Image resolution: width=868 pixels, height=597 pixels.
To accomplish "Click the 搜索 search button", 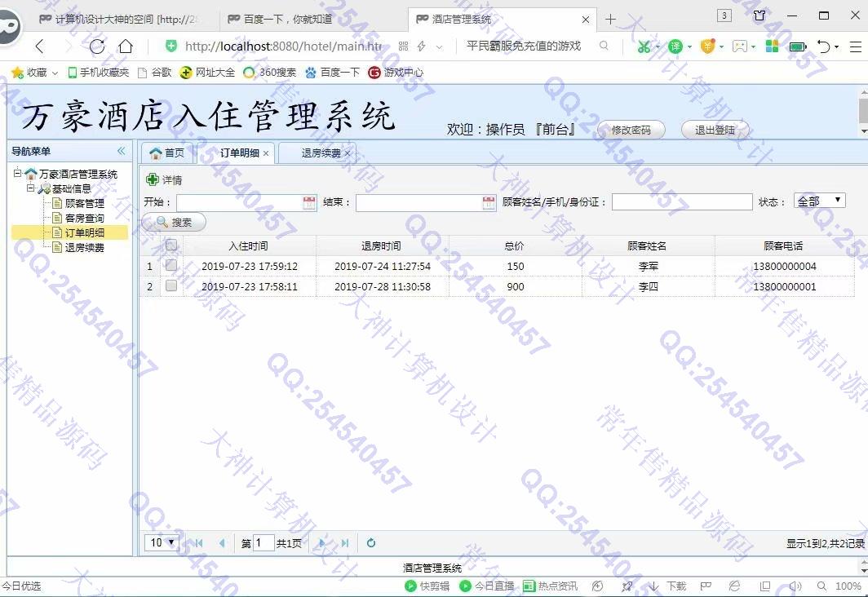I will 174,222.
